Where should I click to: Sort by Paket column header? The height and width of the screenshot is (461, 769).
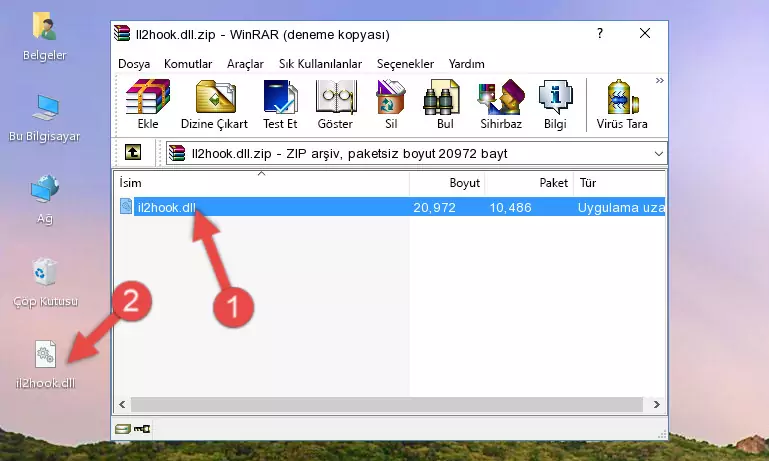529,182
